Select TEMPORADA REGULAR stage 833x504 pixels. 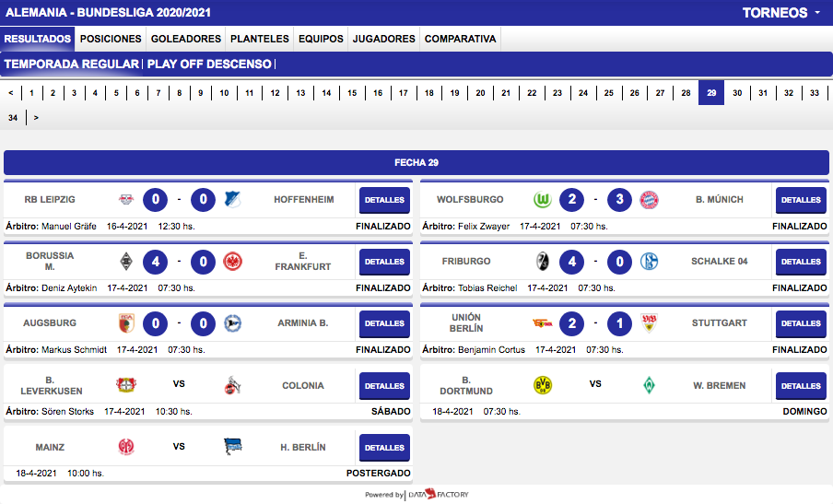pos(71,64)
